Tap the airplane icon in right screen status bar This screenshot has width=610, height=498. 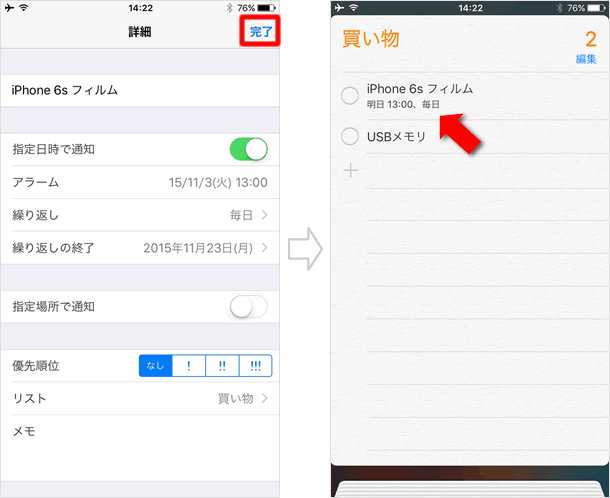point(339,8)
